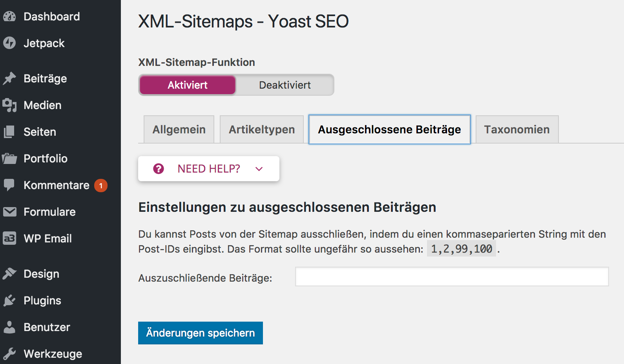Click the 1,2,99,100 example code
Image resolution: width=624 pixels, height=364 pixels.
pos(462,249)
